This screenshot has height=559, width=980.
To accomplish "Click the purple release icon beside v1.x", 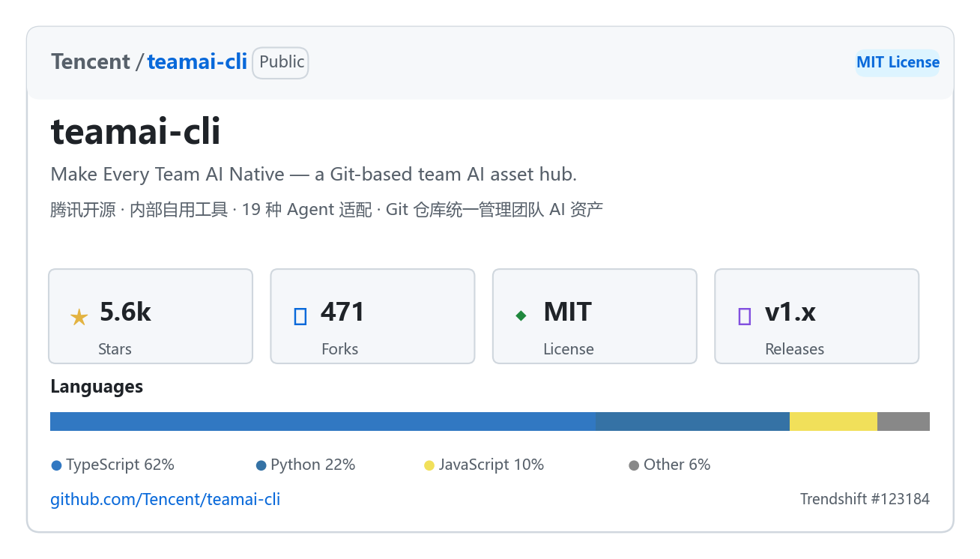I will pyautogui.click(x=745, y=316).
